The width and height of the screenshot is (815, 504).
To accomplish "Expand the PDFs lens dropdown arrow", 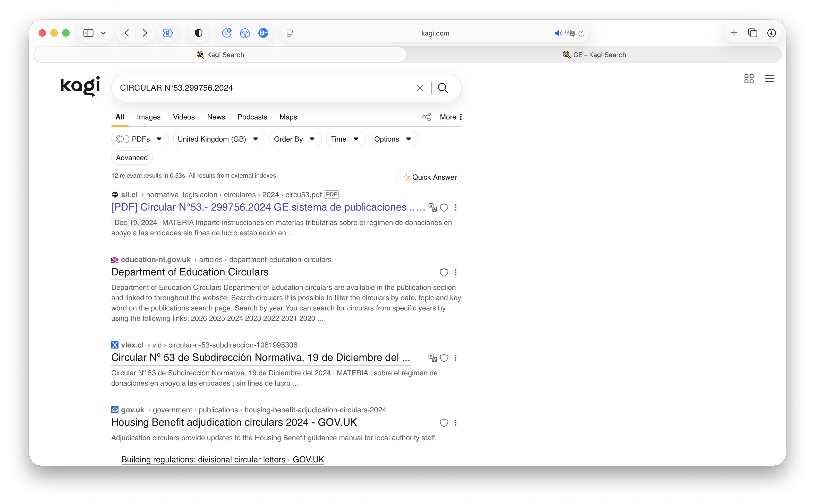I will coord(159,139).
